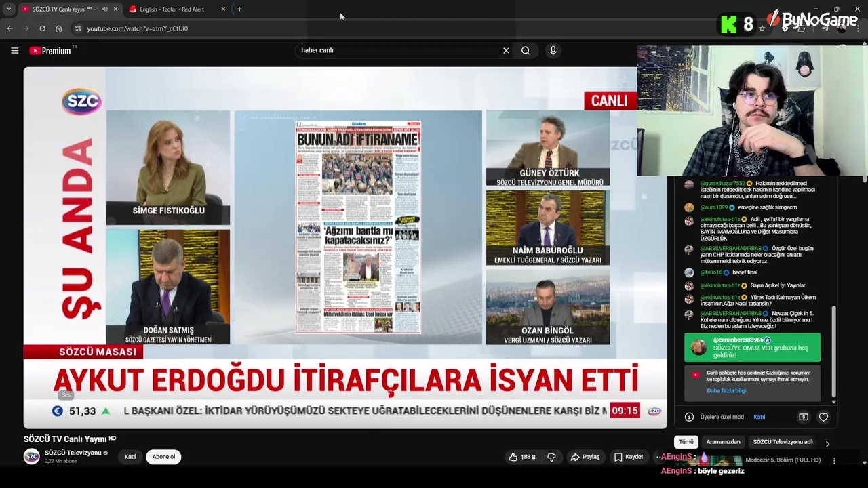Click the 2,27 Mn abone subscriber count
Viewport: 868px width, 488px height.
coord(61,461)
